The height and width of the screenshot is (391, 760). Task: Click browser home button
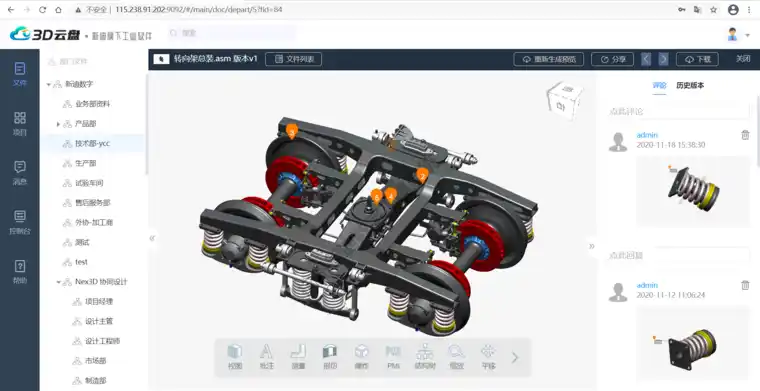(58, 10)
